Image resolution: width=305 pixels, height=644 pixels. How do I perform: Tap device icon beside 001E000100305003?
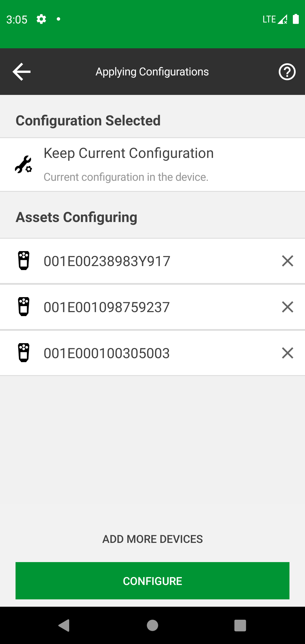pos(24,353)
